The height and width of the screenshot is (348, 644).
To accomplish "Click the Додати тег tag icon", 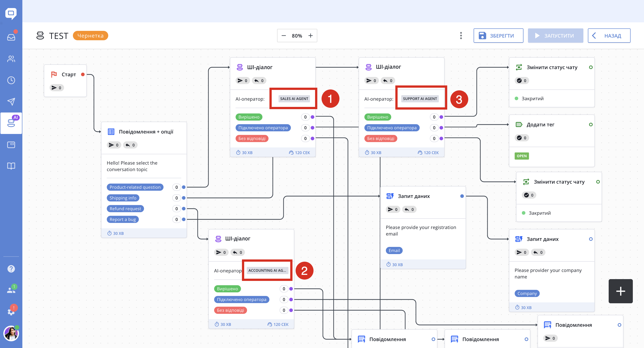I will click(519, 125).
